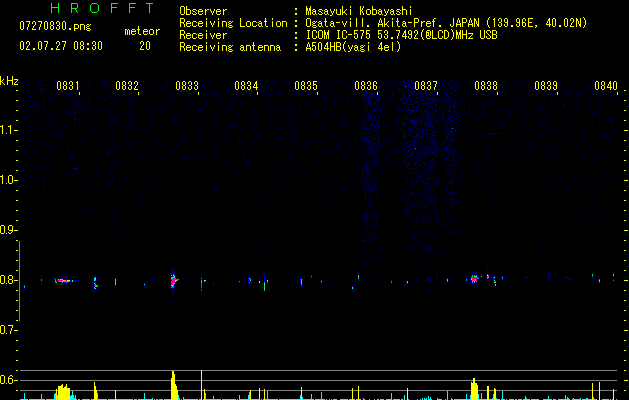
Task: Click the 1.0 kHz axis label
Action: 8,180
